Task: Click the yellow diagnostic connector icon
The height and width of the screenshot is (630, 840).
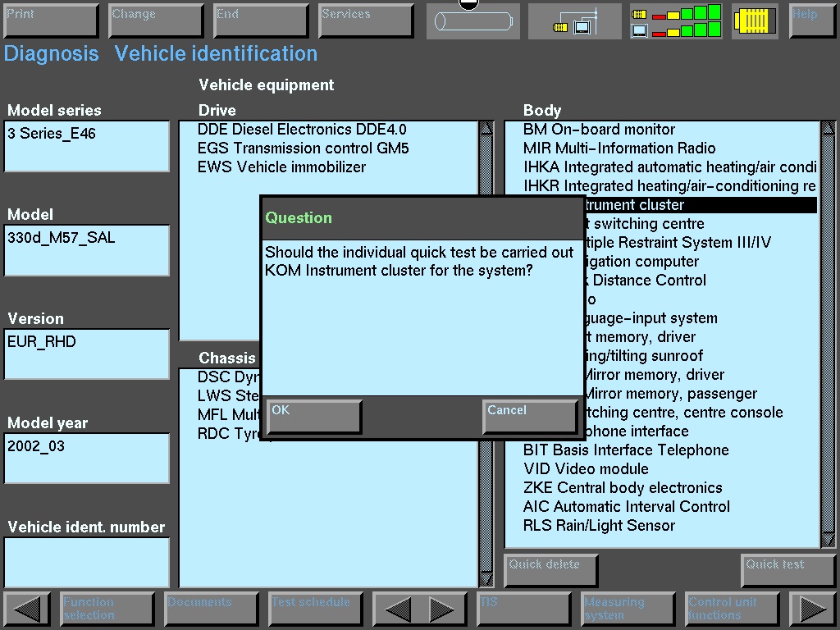Action: 755,21
